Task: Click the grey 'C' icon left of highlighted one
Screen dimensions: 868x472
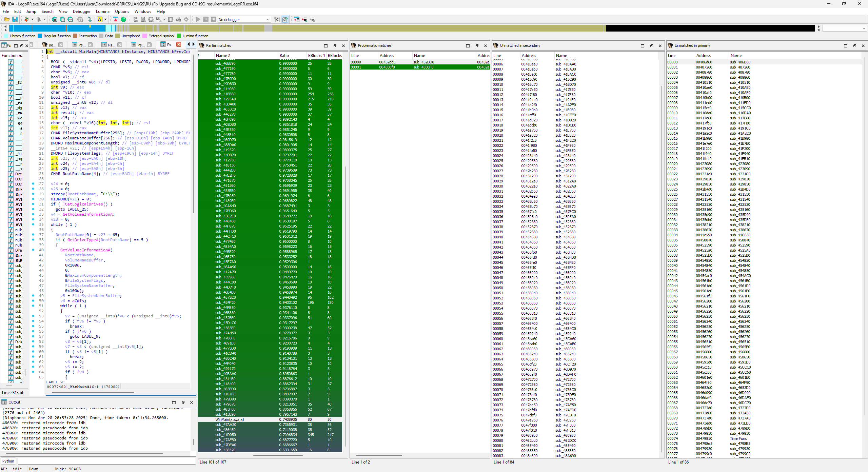Action: pyautogui.click(x=277, y=20)
